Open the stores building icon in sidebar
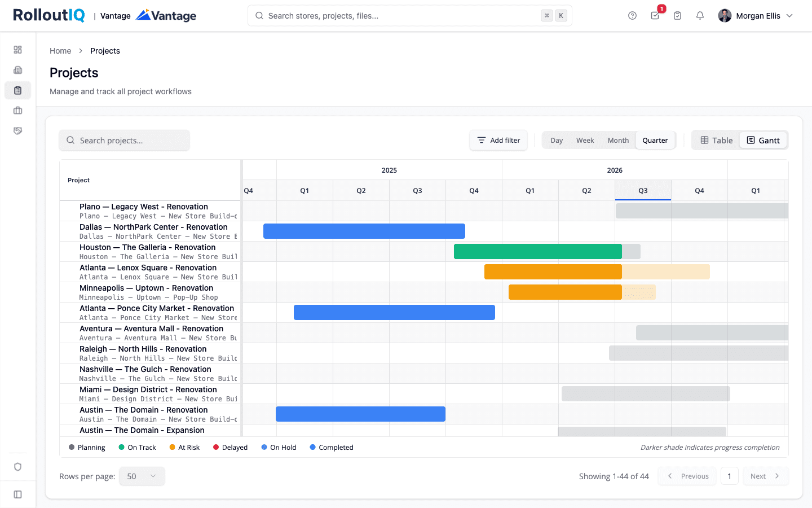The width and height of the screenshot is (812, 508). click(x=17, y=70)
